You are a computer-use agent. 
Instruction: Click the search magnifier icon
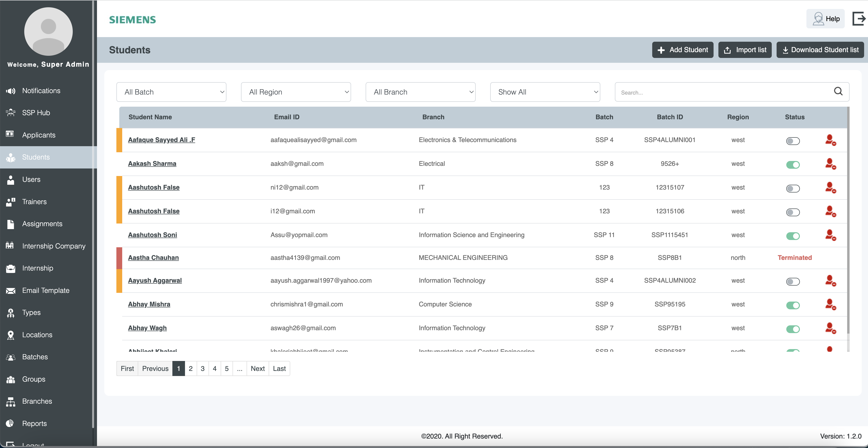tap(838, 91)
